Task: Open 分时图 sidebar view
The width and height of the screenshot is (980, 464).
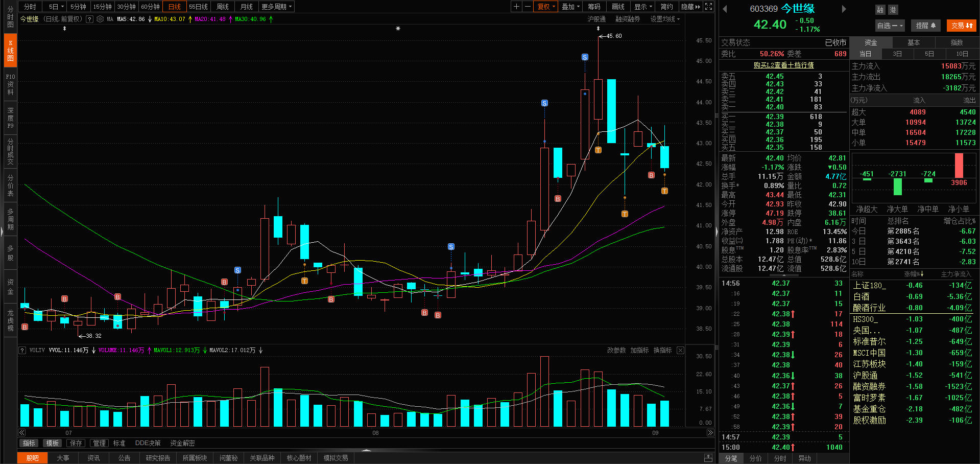Action: point(10,17)
